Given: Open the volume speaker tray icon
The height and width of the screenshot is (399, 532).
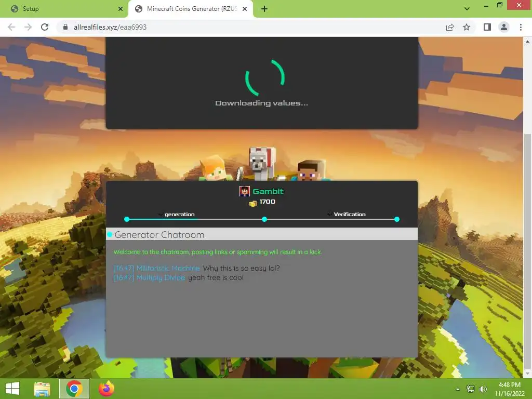Looking at the screenshot, I should pos(483,389).
